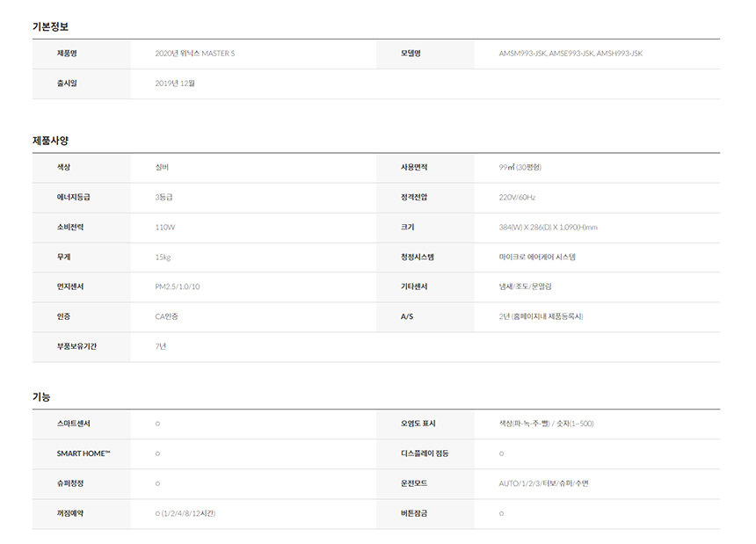Click the 220V/60Hz rated voltage value
Screen dimensions: 756x544
coord(517,197)
